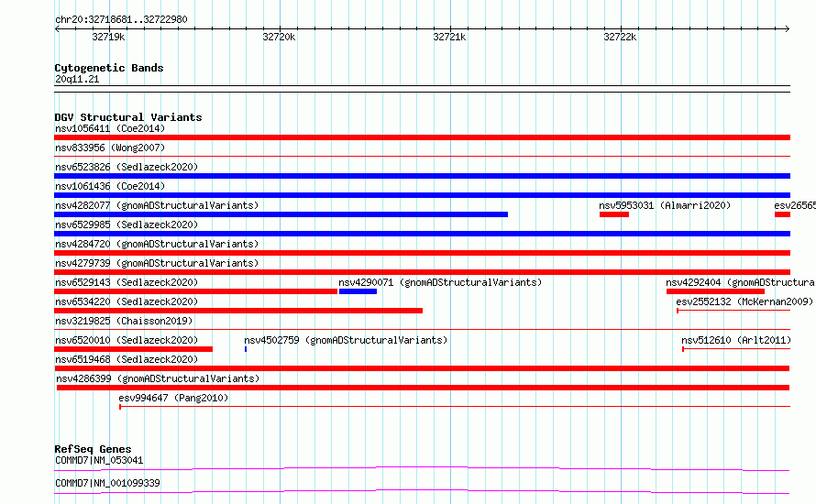Click the 32720k ruler tick label
Screen dimensions: 816x504
pyautogui.click(x=279, y=37)
